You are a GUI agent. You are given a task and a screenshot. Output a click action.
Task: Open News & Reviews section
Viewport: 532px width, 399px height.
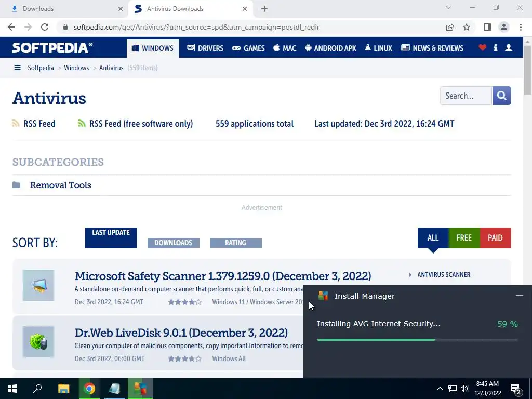(x=432, y=48)
